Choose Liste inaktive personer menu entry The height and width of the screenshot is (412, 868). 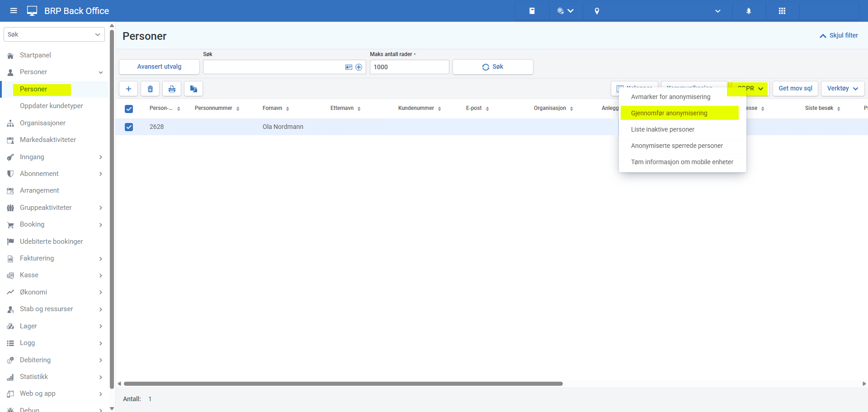(x=663, y=129)
